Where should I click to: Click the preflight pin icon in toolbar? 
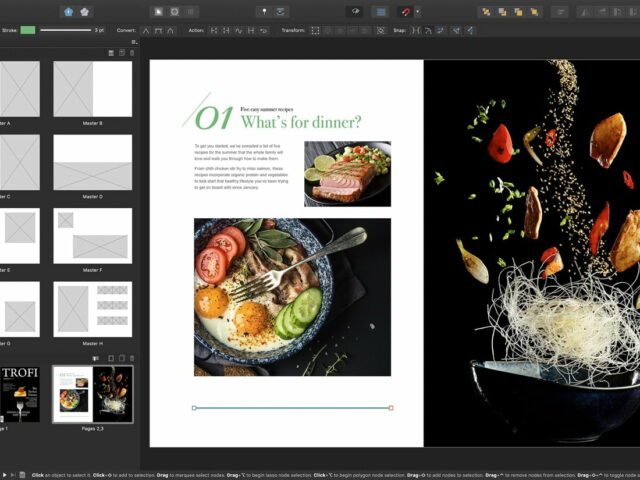coord(264,12)
